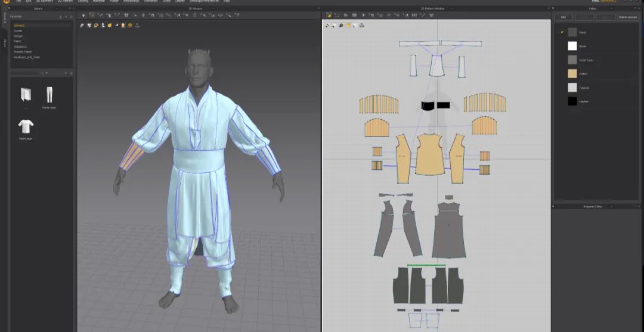Click the parallel vertical bars icon in 2D toolbar
Screen dimensions: 644x332
414,15
